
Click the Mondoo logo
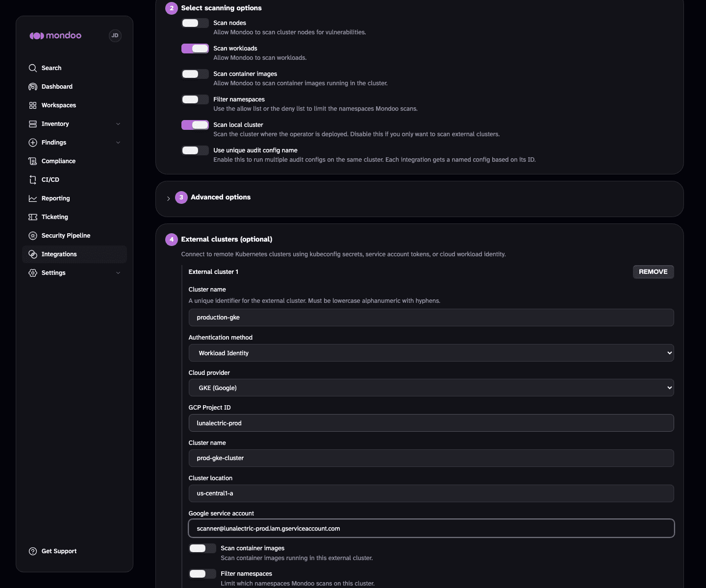[55, 36]
